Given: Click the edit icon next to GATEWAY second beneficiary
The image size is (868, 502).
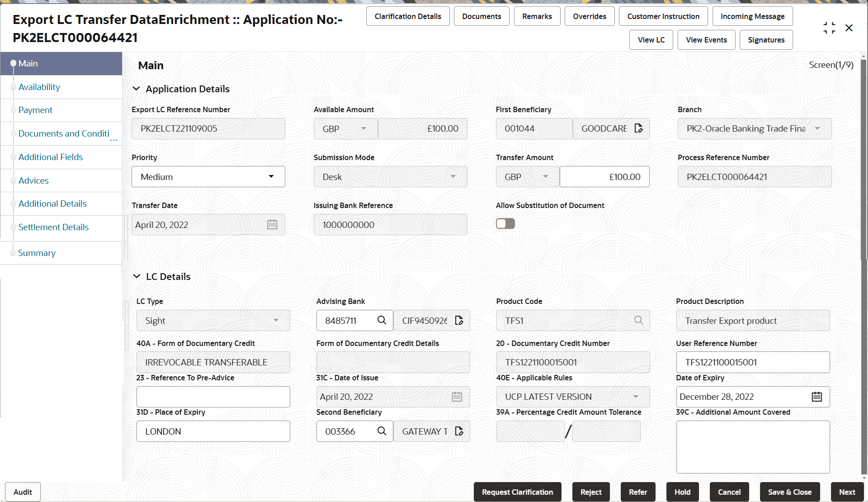Looking at the screenshot, I should tap(459, 431).
